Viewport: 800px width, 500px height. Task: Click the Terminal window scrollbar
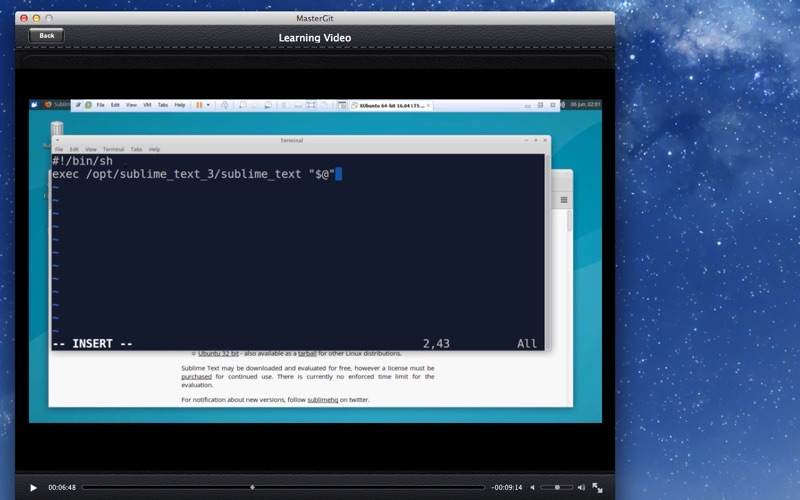point(548,252)
